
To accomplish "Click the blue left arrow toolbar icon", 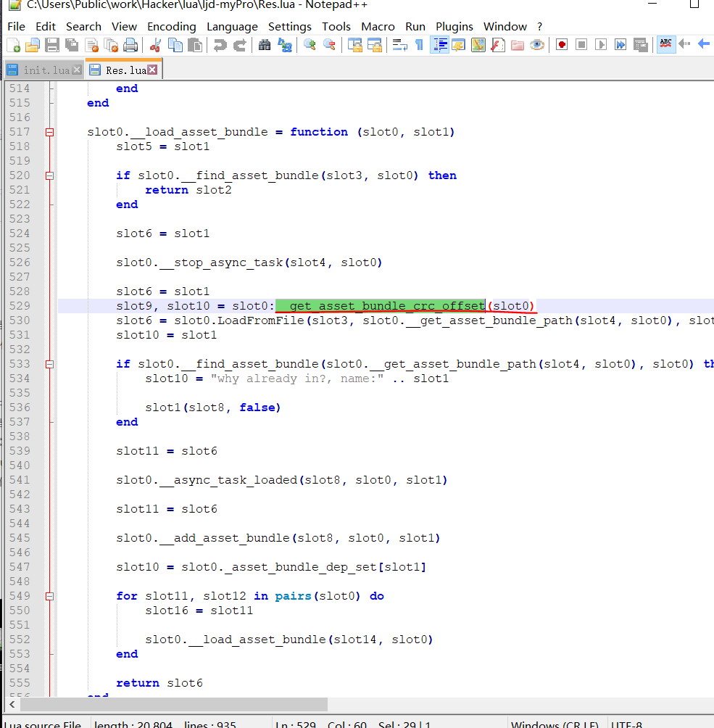I will (704, 44).
